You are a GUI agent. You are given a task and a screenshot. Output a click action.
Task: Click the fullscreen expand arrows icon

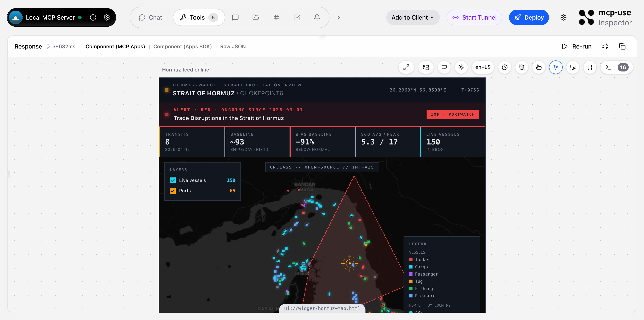click(x=406, y=67)
